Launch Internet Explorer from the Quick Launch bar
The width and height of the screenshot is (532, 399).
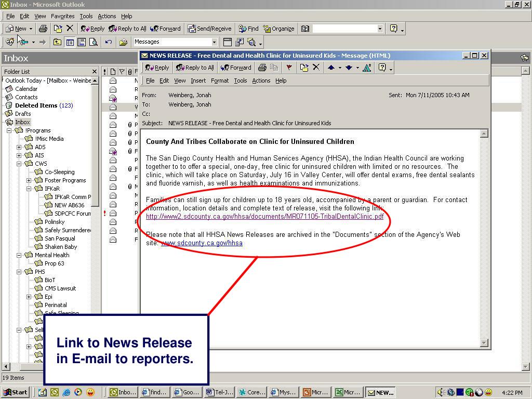click(66, 392)
